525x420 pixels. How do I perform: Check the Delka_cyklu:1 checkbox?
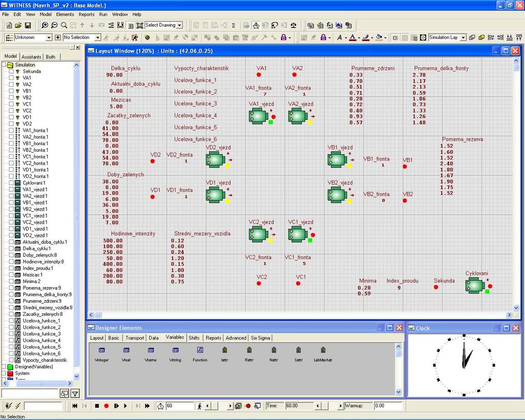[x=11, y=249]
